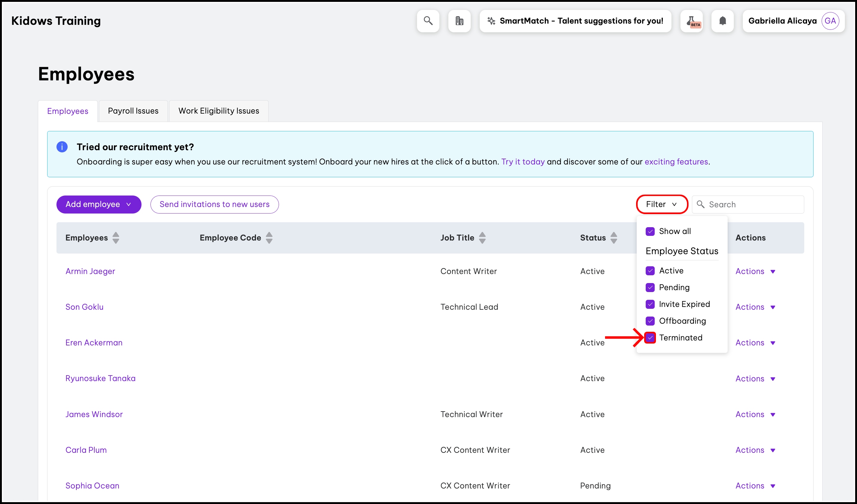
Task: Click the blue info icon in banner
Action: [x=62, y=147]
